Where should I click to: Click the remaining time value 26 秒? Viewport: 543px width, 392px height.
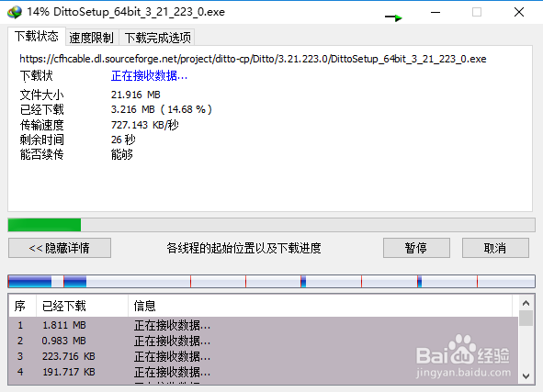pyautogui.click(x=123, y=140)
